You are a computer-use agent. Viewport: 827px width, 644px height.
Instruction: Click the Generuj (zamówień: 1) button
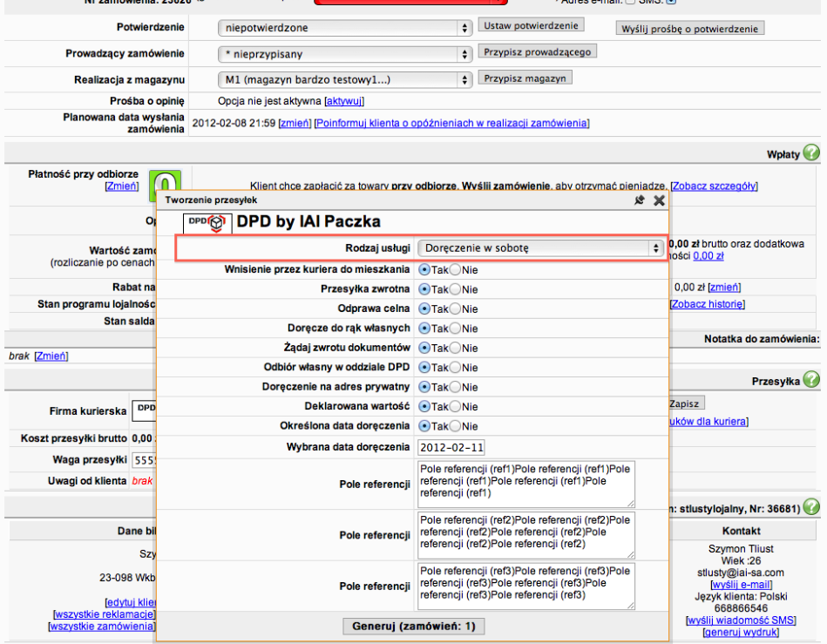415,626
